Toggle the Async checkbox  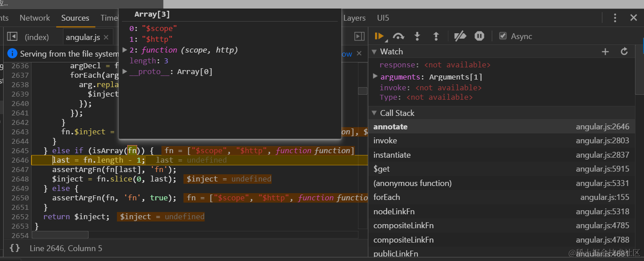click(503, 36)
